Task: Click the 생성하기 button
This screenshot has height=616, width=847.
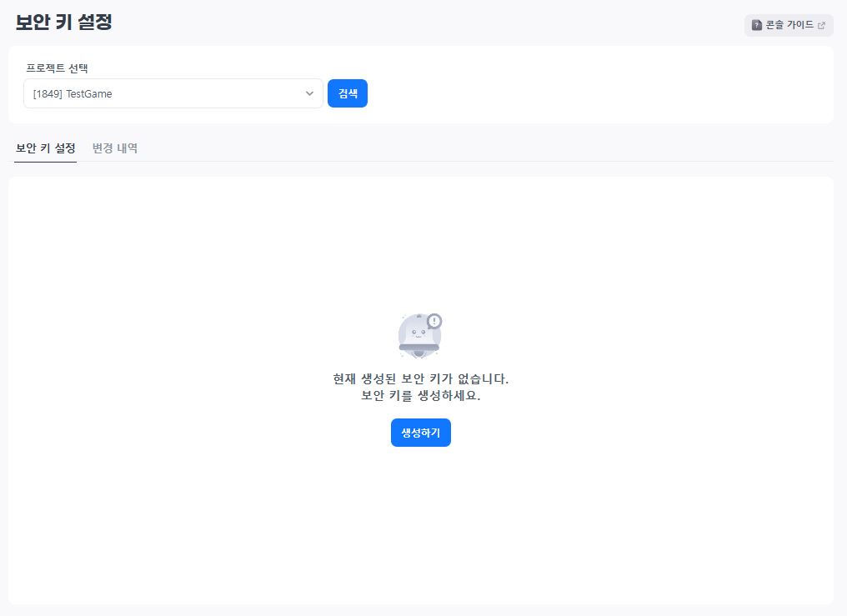Action: (421, 433)
